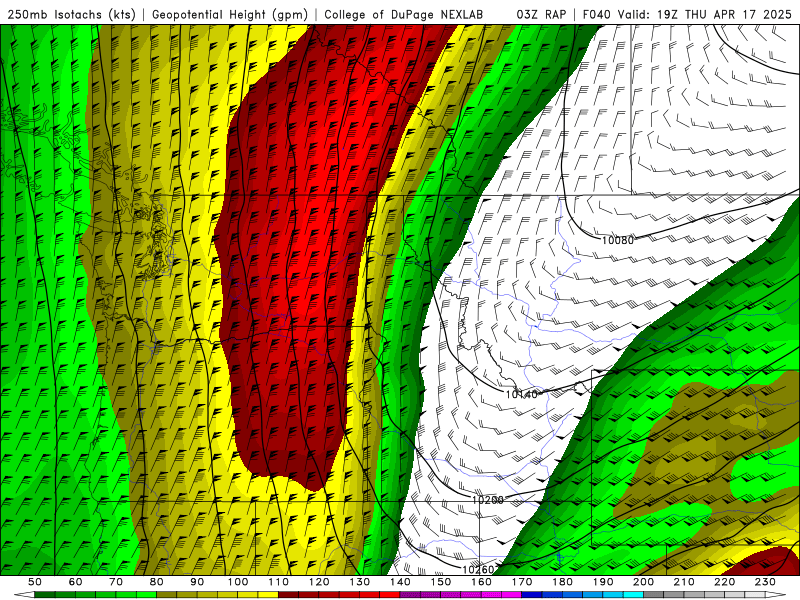Click the 110 value on the color scale

279,582
